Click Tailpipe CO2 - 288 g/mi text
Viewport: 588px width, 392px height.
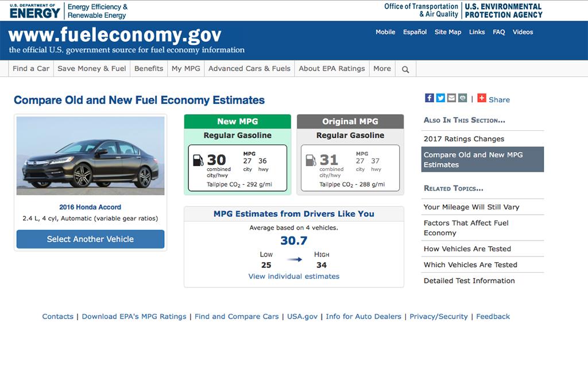pyautogui.click(x=352, y=184)
